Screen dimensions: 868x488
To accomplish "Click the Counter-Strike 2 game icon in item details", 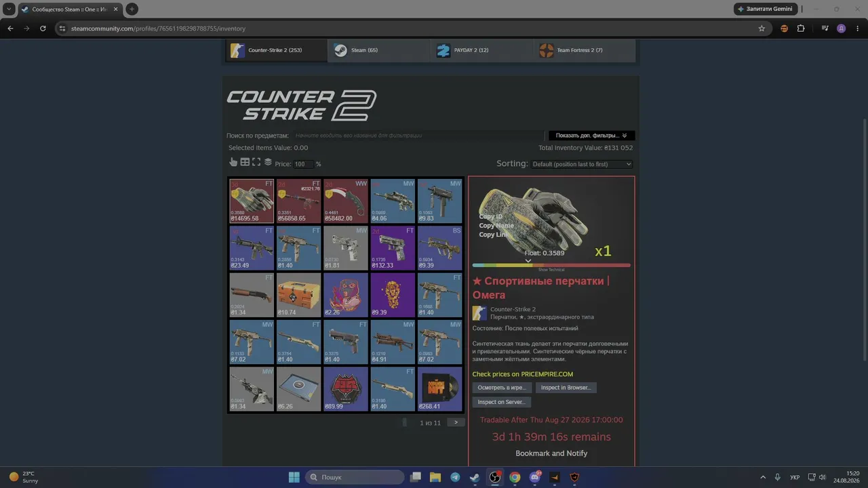I will click(x=479, y=313).
